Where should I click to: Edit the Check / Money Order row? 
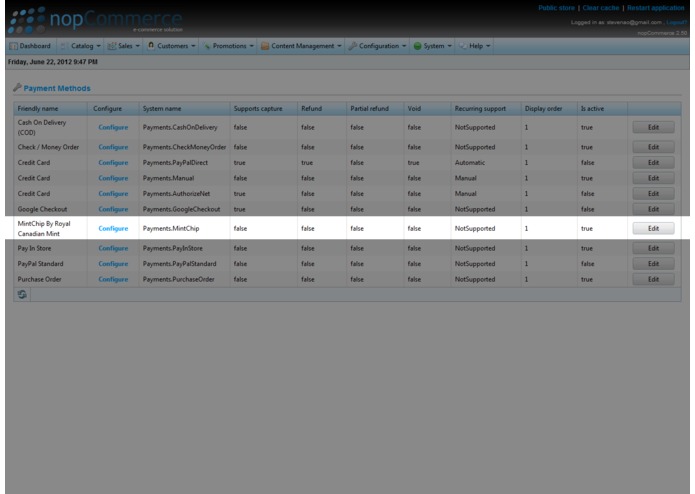pyautogui.click(x=653, y=147)
